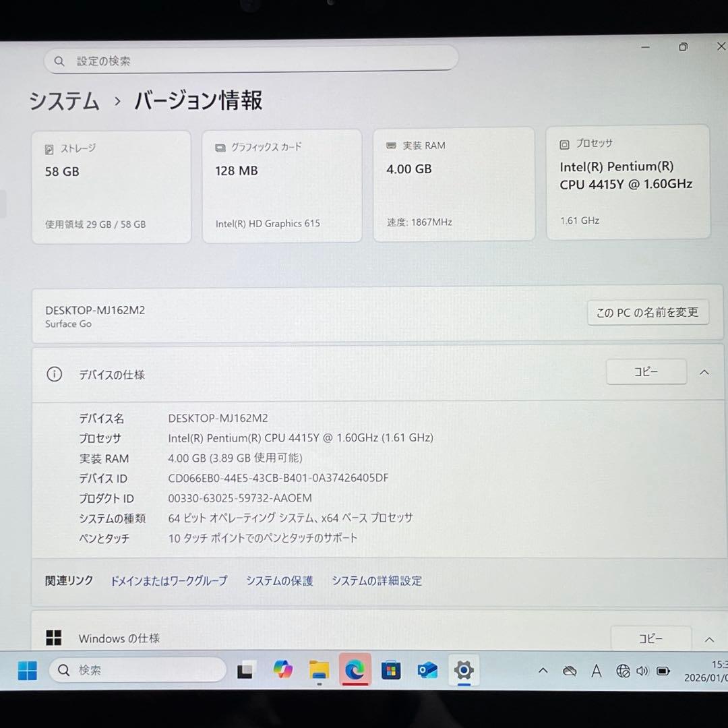The height and width of the screenshot is (728, 728).
Task: Click the Windows logo beside Windows の仕様
Action: point(53,638)
